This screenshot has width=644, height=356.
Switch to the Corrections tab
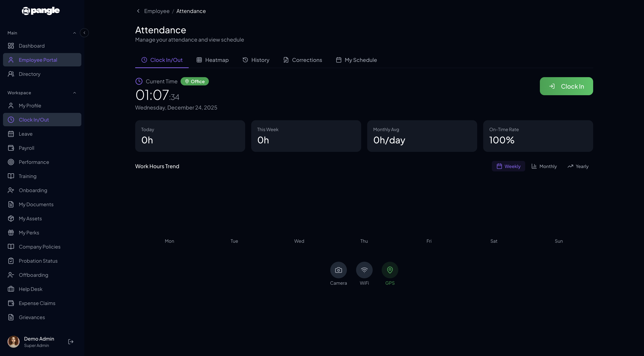click(302, 60)
